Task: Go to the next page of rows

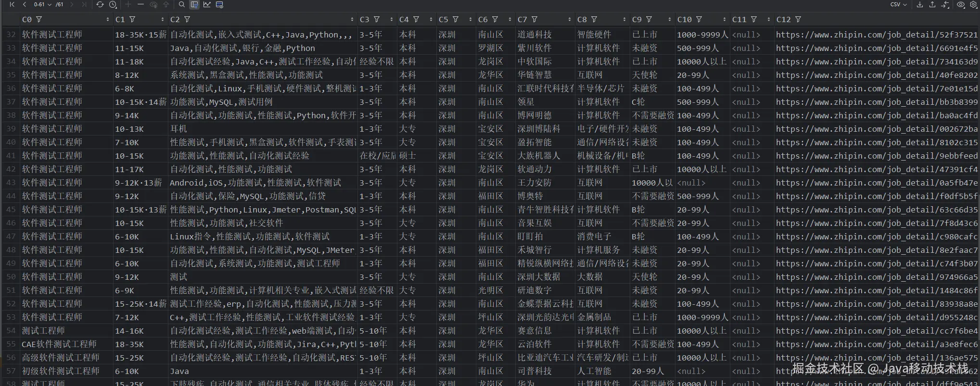Action: pyautogui.click(x=72, y=4)
